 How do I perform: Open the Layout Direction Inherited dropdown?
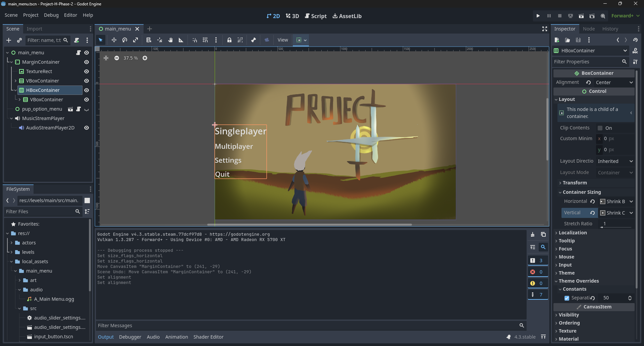(615, 161)
